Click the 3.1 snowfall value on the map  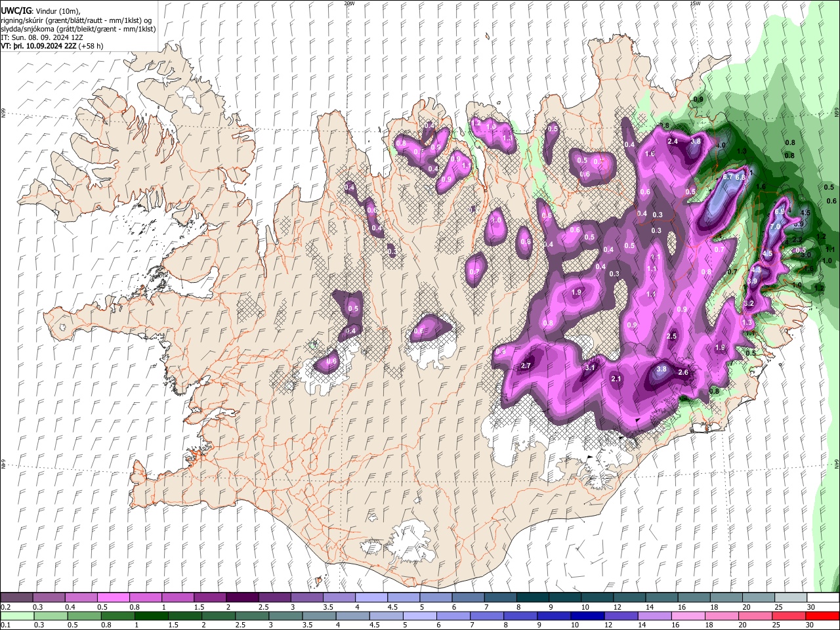click(x=590, y=367)
